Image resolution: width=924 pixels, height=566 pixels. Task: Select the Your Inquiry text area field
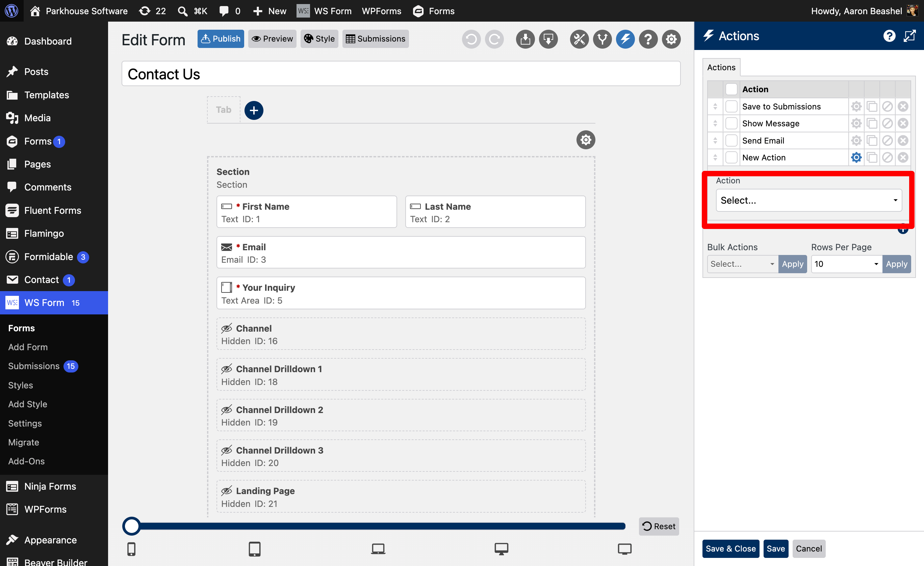401,293
